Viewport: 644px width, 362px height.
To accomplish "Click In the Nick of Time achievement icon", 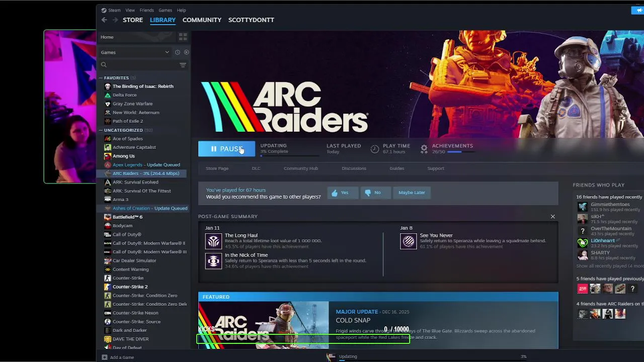I will click(x=213, y=261).
